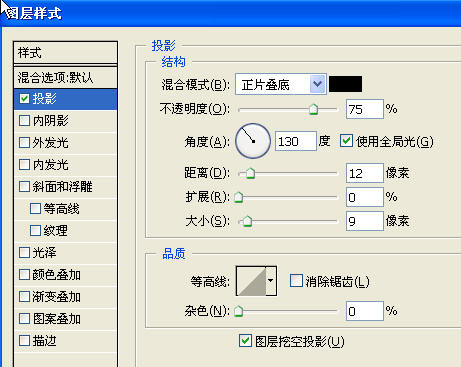Click the distance (距离) slider handle
The width and height of the screenshot is (461, 367).
[x=250, y=173]
